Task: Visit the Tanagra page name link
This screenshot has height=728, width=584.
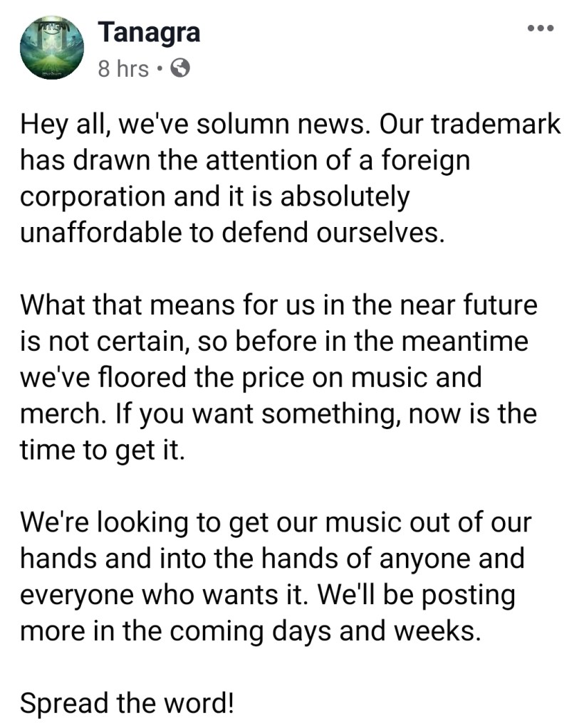Action: pyautogui.click(x=149, y=32)
